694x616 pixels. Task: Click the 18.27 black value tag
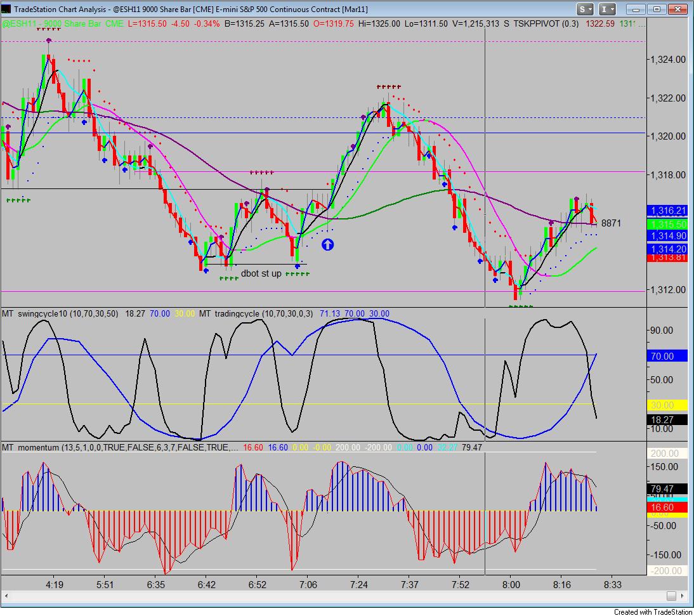point(667,419)
